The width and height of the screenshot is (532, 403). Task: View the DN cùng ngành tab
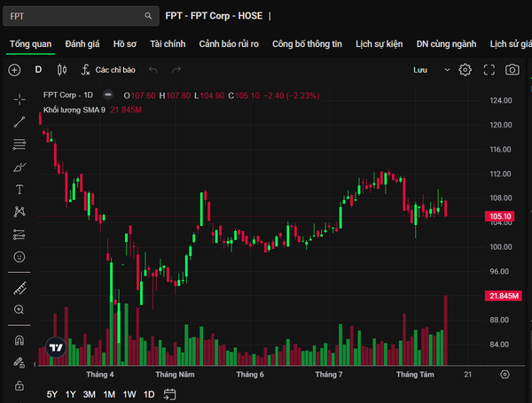tap(446, 44)
